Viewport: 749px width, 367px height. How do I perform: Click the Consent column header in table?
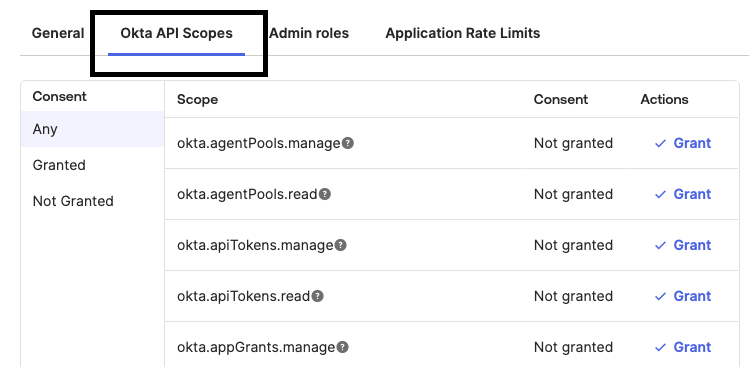coord(561,99)
